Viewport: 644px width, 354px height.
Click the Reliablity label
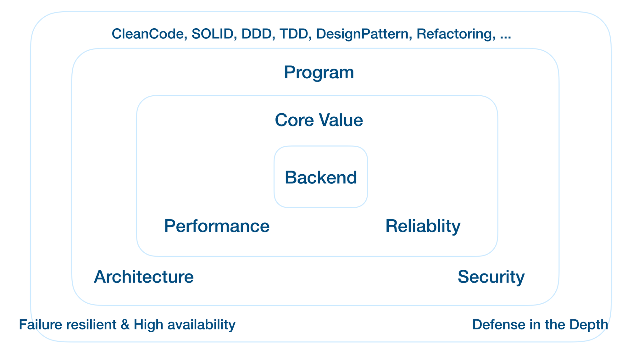[x=423, y=227]
